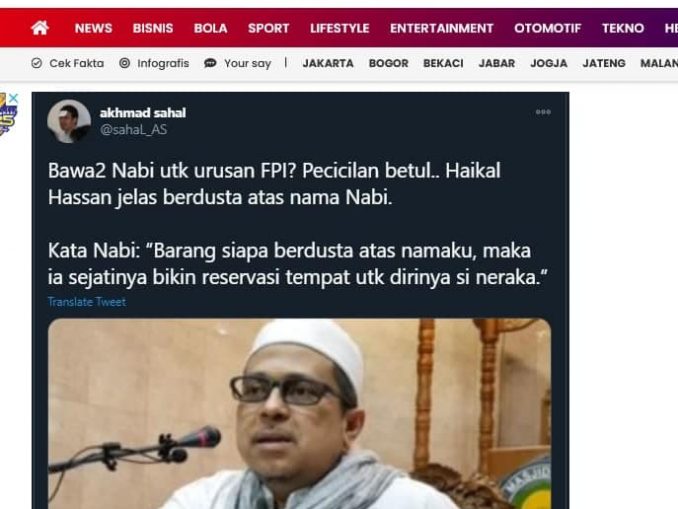Visit the JOGJA regional link
Screen dimensions: 678x509
(x=549, y=63)
